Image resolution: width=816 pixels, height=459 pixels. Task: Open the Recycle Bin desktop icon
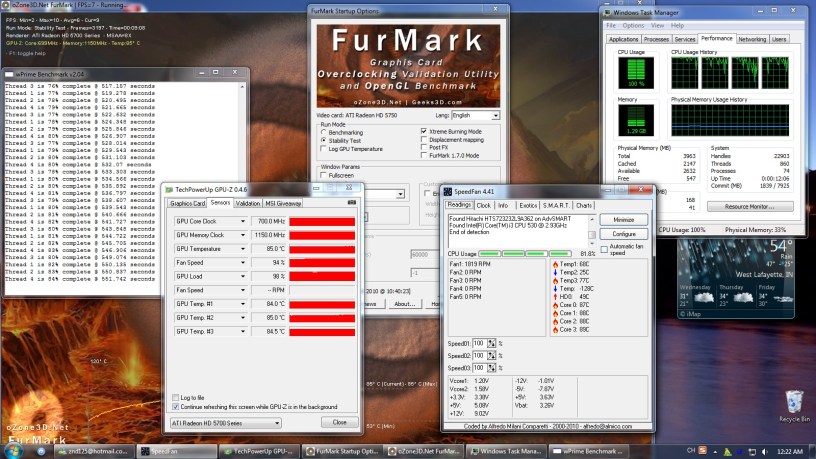[x=793, y=402]
